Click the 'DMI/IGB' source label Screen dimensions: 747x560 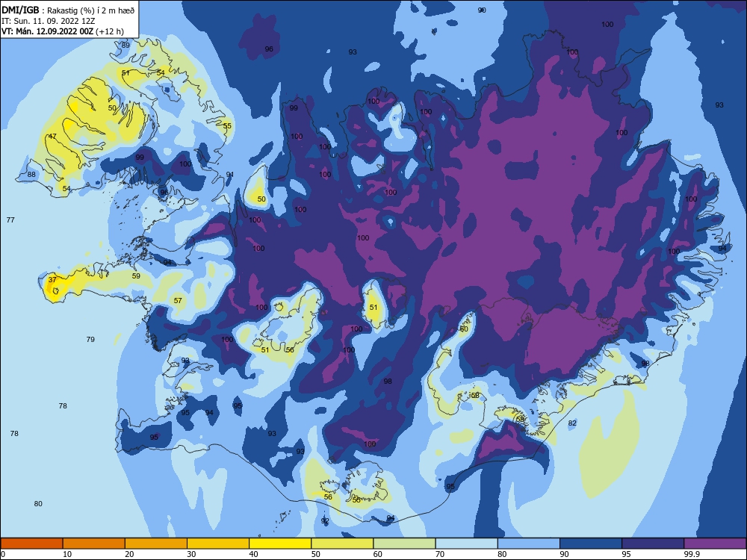pyautogui.click(x=20, y=10)
